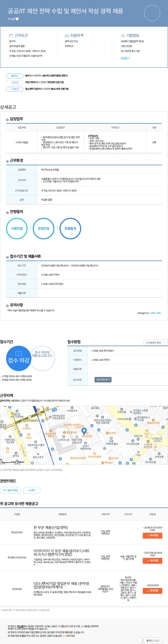Click the 이노뎁 link in footer disclaimer
This screenshot has width=168, height=644.
click(x=20, y=626)
